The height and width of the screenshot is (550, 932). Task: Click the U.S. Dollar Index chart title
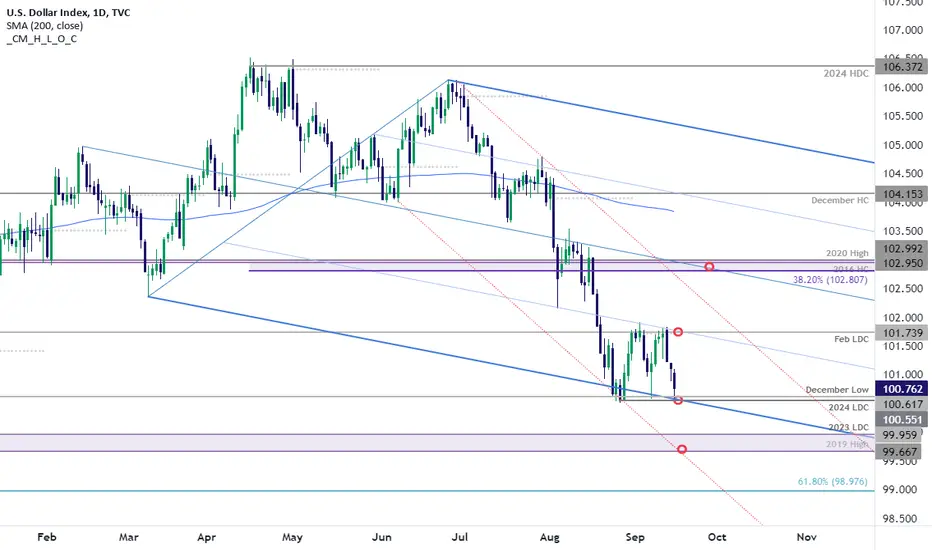[x=68, y=12]
